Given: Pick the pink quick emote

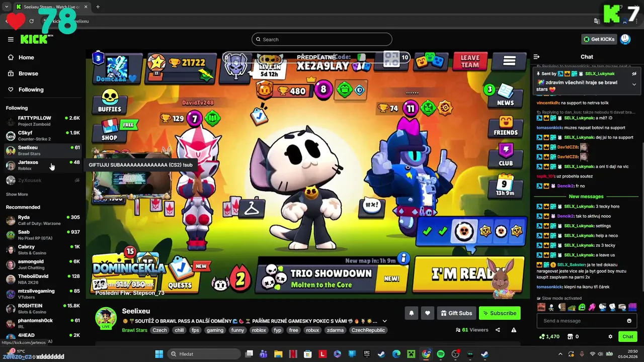Looking at the screenshot, I should pyautogui.click(x=592, y=307).
